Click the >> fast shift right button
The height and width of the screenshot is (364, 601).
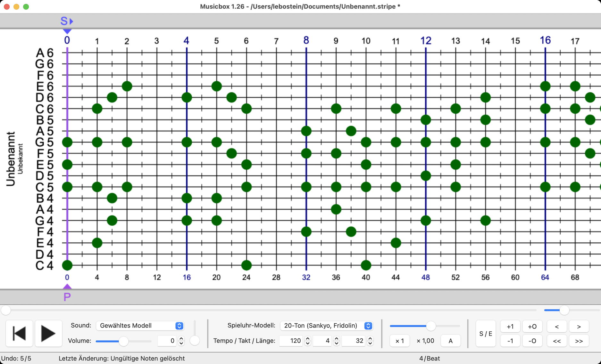coord(579,341)
